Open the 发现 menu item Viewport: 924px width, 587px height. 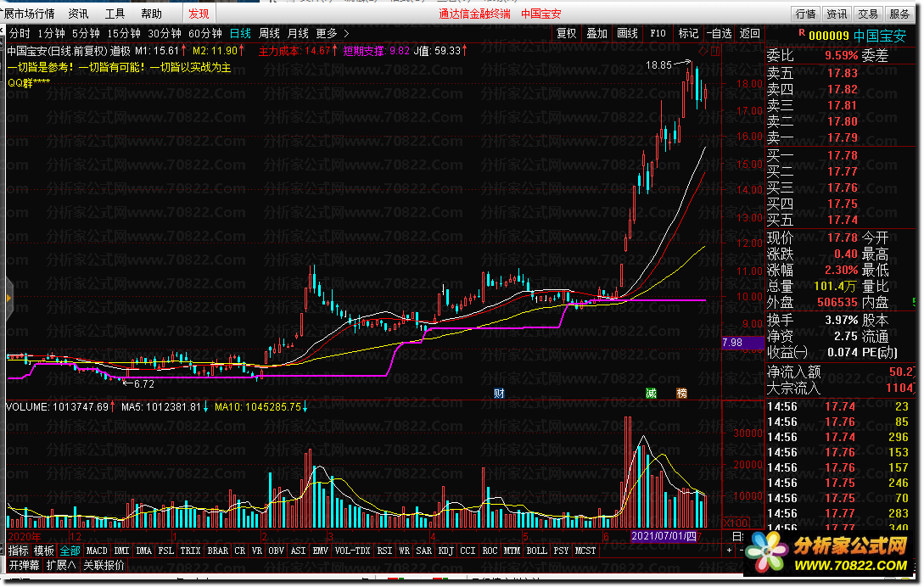[199, 14]
